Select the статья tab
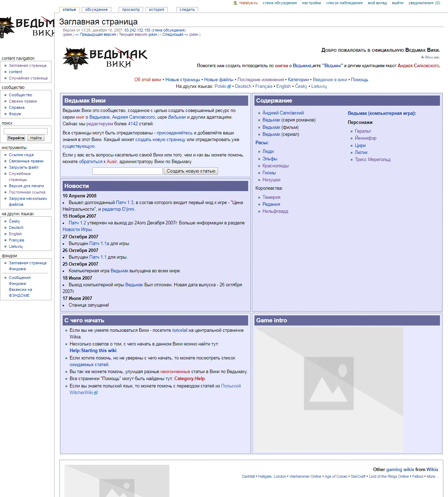The height and width of the screenshot is (497, 448). coord(69,10)
